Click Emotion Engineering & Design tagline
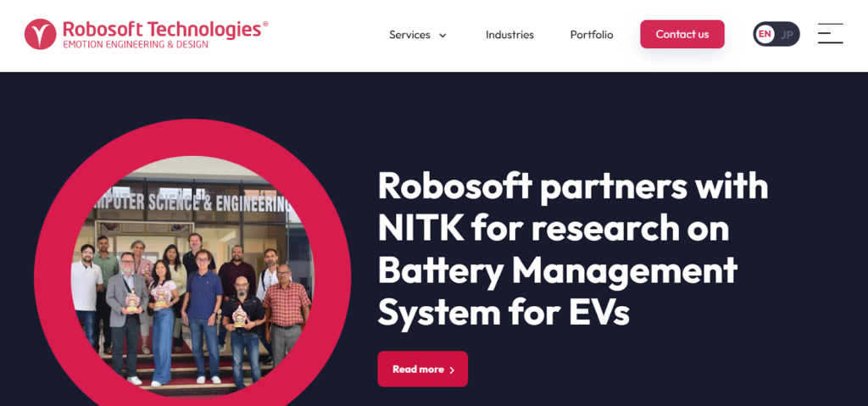Image resolution: width=868 pixels, height=406 pixels. pyautogui.click(x=135, y=44)
